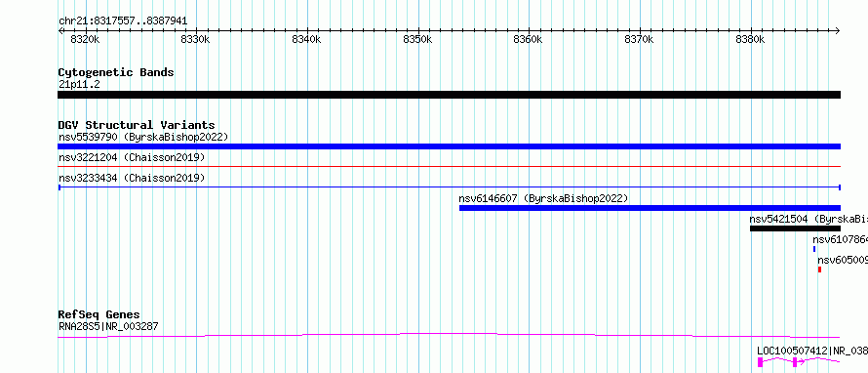Viewport: 868px width, 373px height.
Task: Click the small blue nsv6107864 variant marker
Action: 814,249
